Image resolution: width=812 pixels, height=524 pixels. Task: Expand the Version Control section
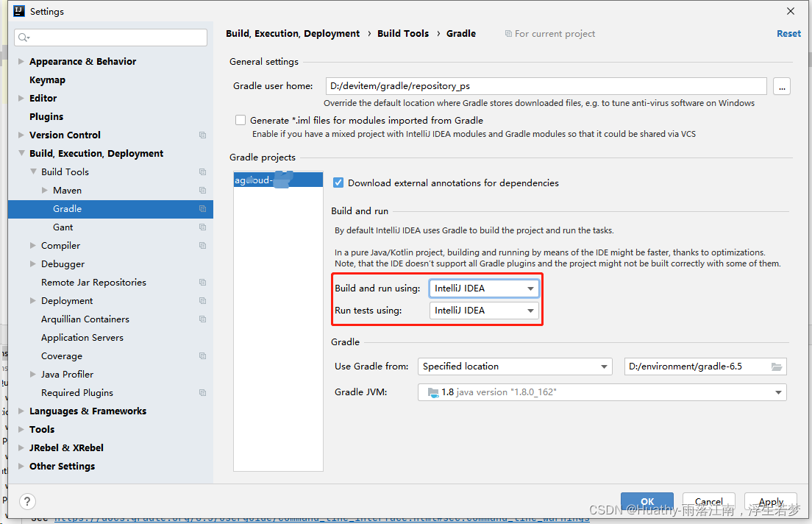click(21, 135)
